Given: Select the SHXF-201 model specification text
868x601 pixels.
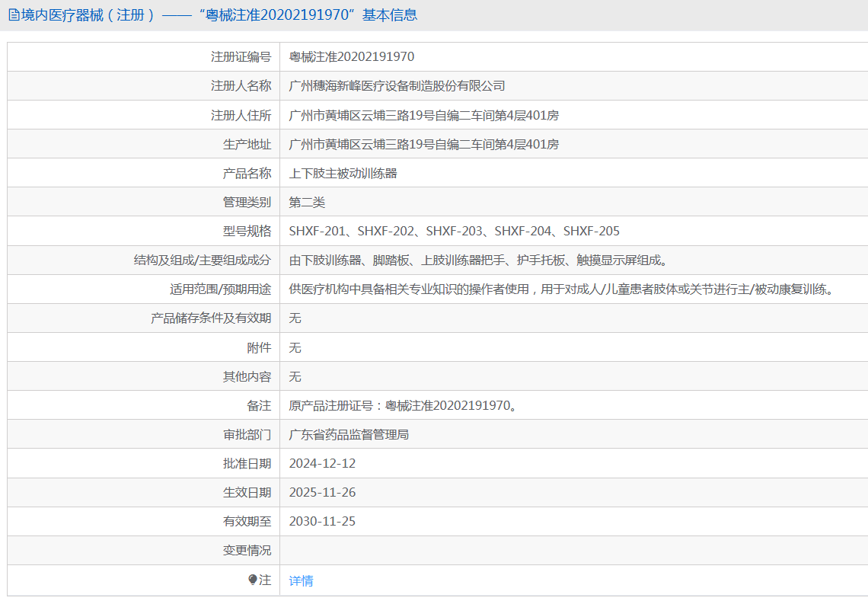Looking at the screenshot, I should (318, 231).
